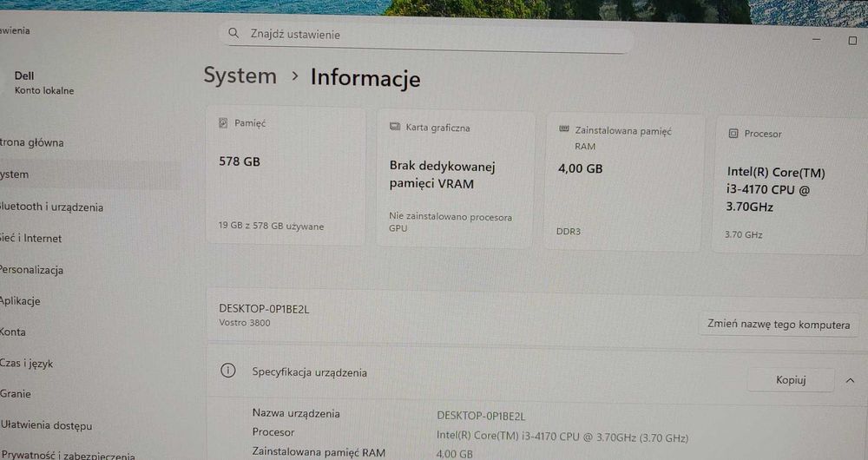Open Czas i język settings
The height and width of the screenshot is (460, 868).
pos(27,364)
